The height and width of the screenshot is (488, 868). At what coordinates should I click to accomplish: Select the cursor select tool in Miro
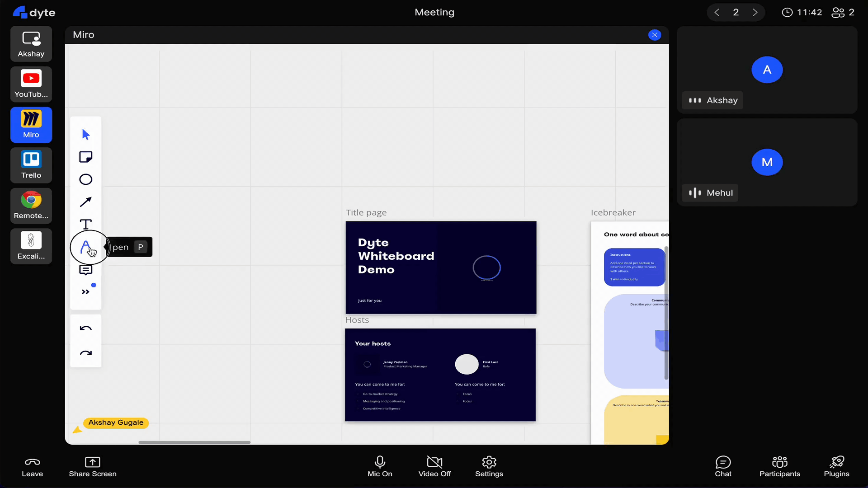[85, 134]
